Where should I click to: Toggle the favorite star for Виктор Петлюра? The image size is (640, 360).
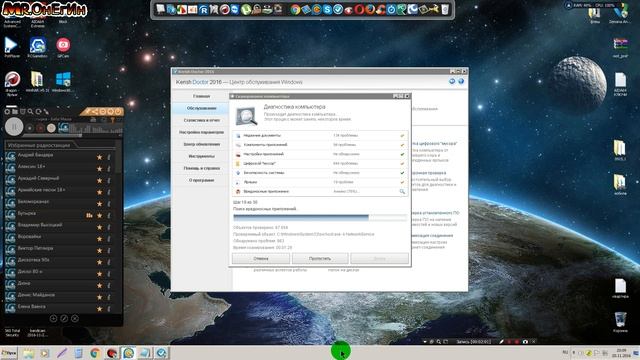click(x=100, y=250)
